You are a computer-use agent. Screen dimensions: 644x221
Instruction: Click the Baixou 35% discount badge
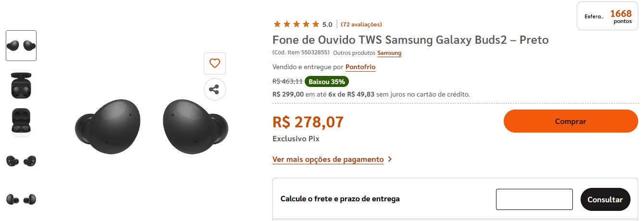(327, 82)
